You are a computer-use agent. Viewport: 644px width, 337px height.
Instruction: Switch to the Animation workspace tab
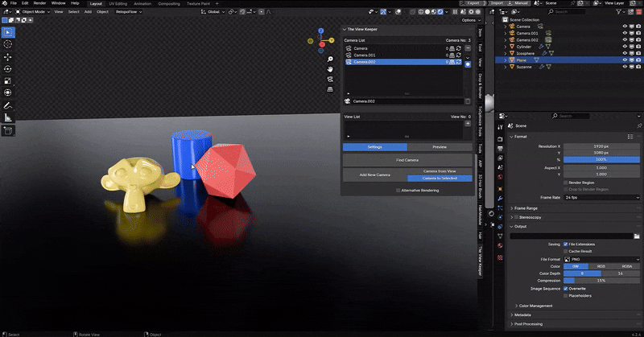click(142, 4)
